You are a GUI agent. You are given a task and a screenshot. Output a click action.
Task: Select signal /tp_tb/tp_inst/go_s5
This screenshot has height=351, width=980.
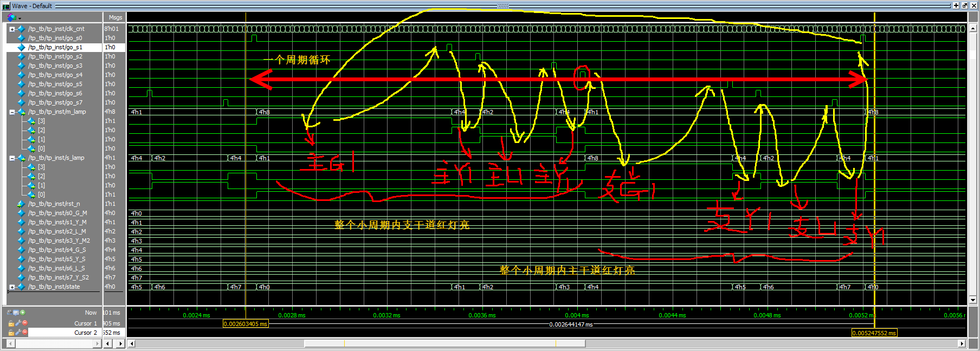(55, 84)
